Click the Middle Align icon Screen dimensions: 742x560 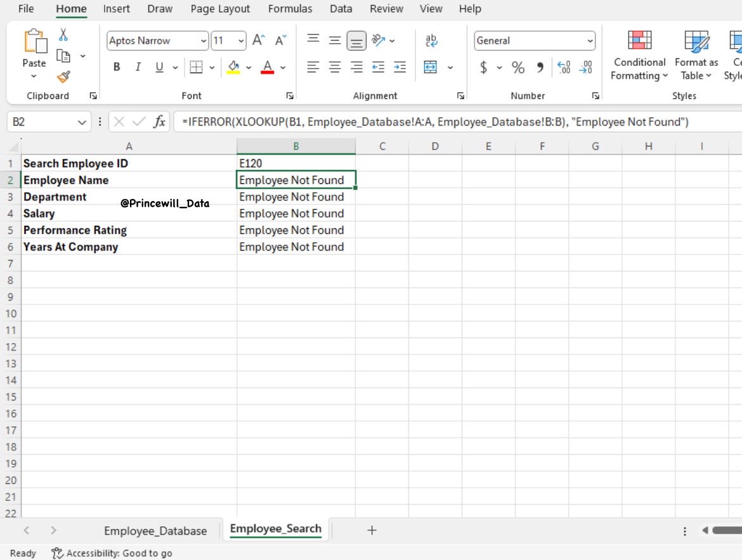(335, 40)
